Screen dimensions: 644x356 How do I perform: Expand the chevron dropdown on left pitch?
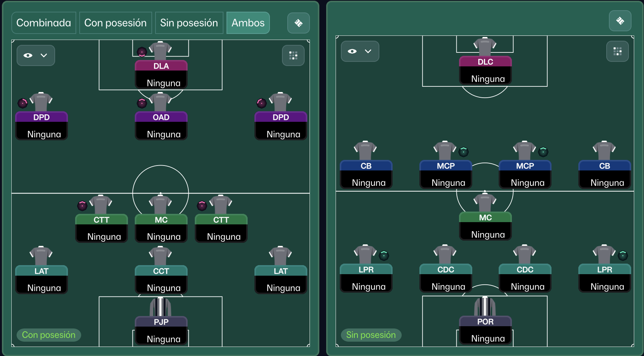tap(44, 55)
